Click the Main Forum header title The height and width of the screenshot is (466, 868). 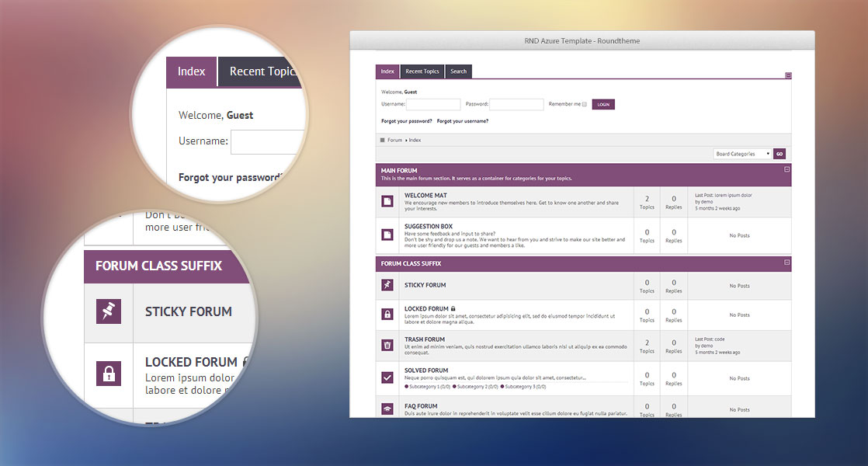[x=399, y=170]
